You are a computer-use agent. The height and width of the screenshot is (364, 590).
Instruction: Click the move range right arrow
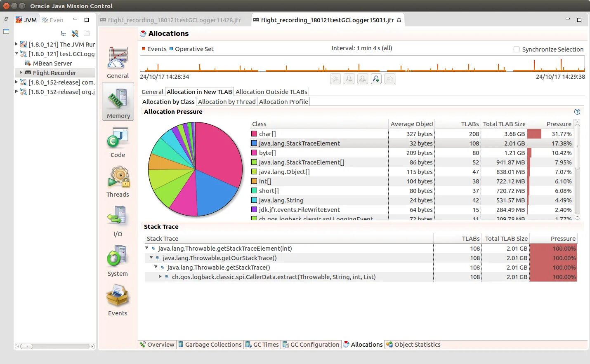pyautogui.click(x=390, y=79)
